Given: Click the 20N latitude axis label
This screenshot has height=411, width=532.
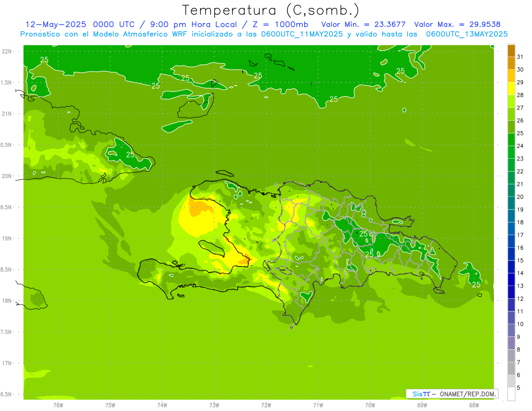Looking at the screenshot, I should pos(6,176).
